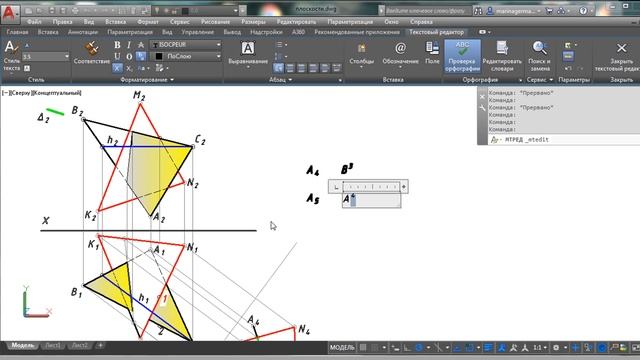Expand Сервис panel

540,80
